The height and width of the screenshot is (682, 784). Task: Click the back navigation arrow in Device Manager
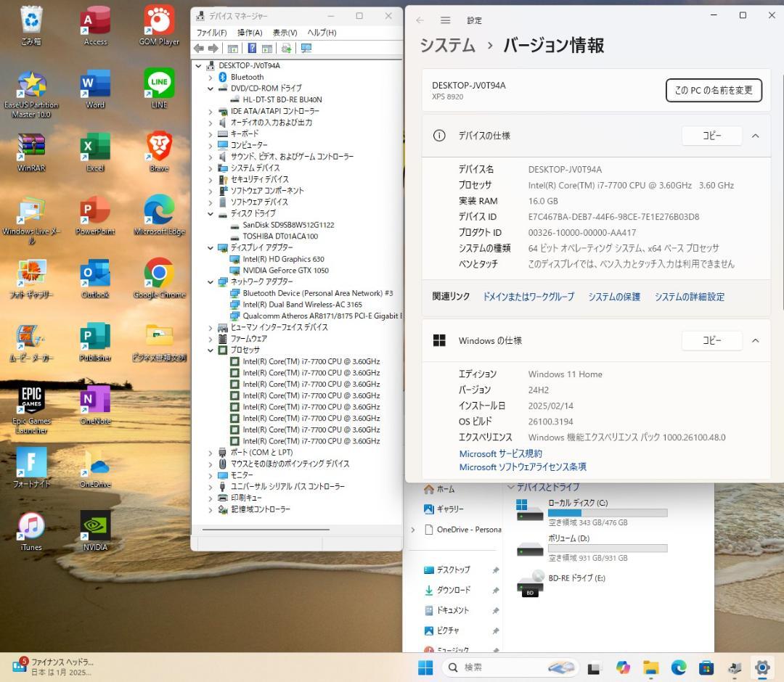[198, 48]
